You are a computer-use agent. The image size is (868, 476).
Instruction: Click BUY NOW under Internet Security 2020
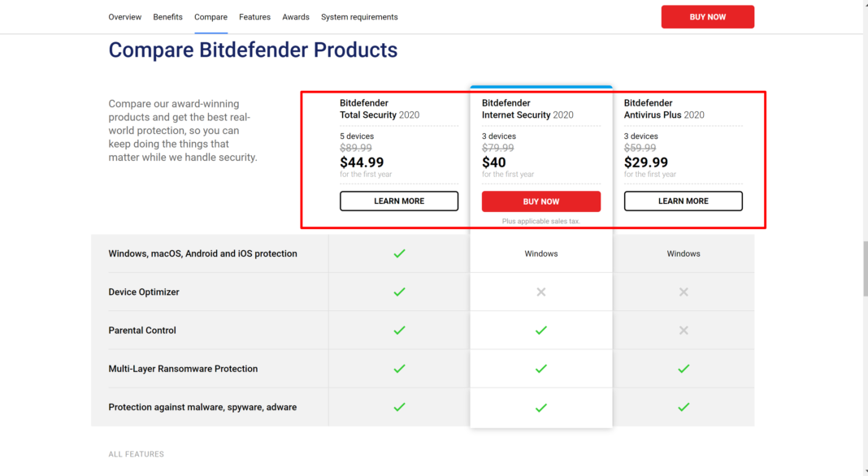click(541, 201)
